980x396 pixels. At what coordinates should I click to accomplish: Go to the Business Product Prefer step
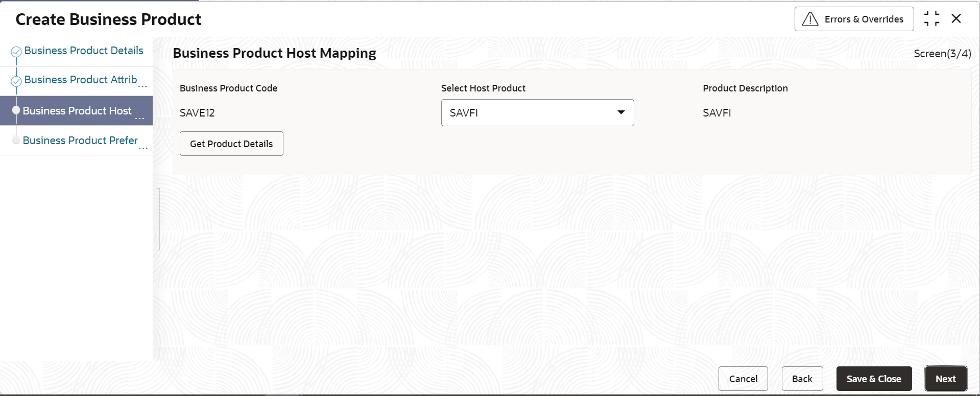tap(80, 141)
